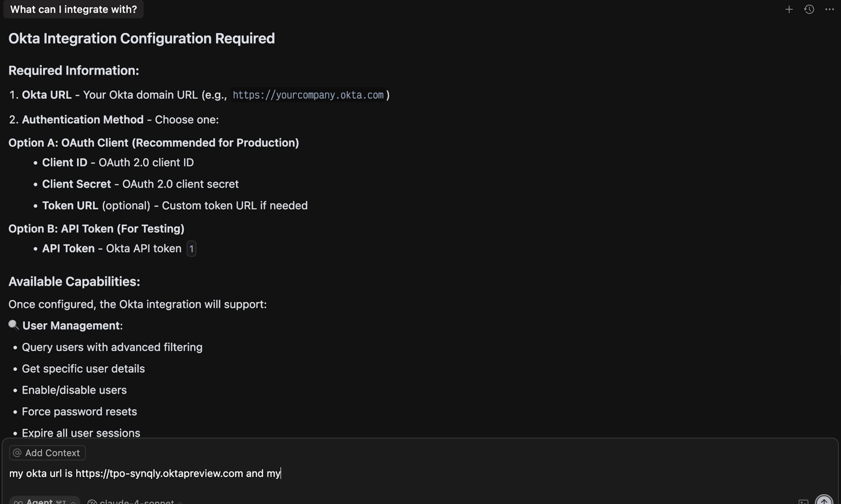The image size is (841, 504).
Task: Click the Force password resets bullet
Action: (79, 412)
